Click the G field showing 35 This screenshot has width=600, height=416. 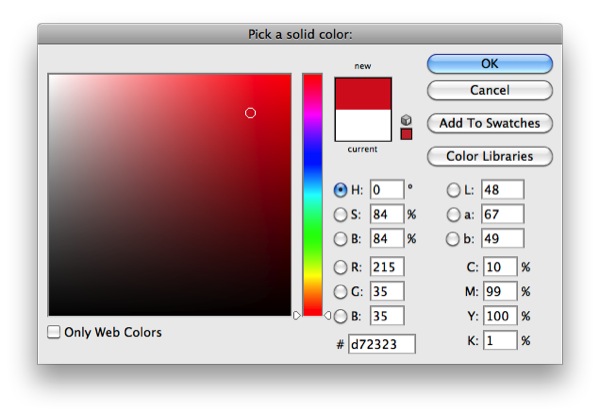[x=387, y=292]
